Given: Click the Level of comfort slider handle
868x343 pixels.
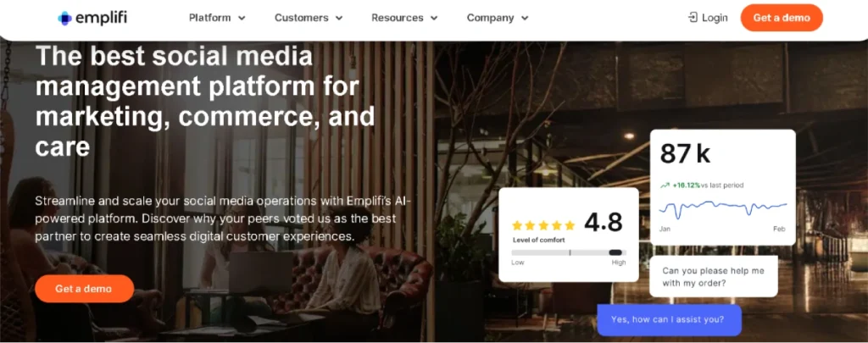Looking at the screenshot, I should coord(615,252).
